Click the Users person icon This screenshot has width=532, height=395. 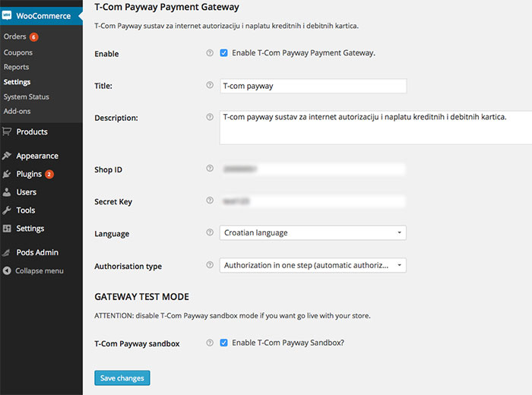(x=7, y=192)
